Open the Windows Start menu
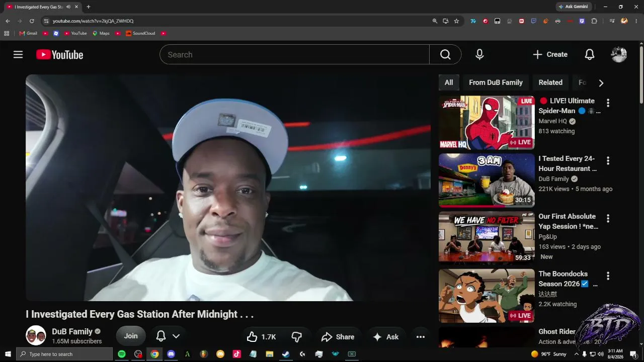This screenshot has width=644, height=362. (8, 354)
